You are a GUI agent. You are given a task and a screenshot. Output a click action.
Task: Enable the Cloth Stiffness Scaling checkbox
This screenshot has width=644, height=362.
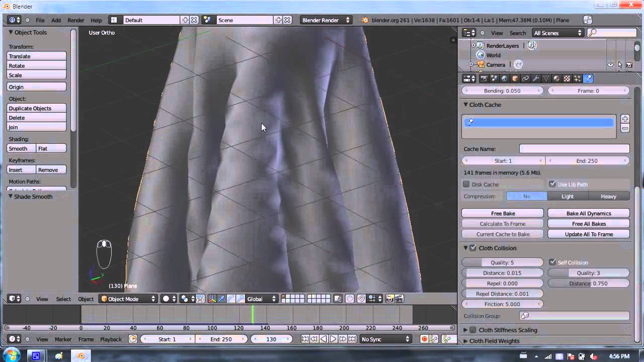pos(473,330)
